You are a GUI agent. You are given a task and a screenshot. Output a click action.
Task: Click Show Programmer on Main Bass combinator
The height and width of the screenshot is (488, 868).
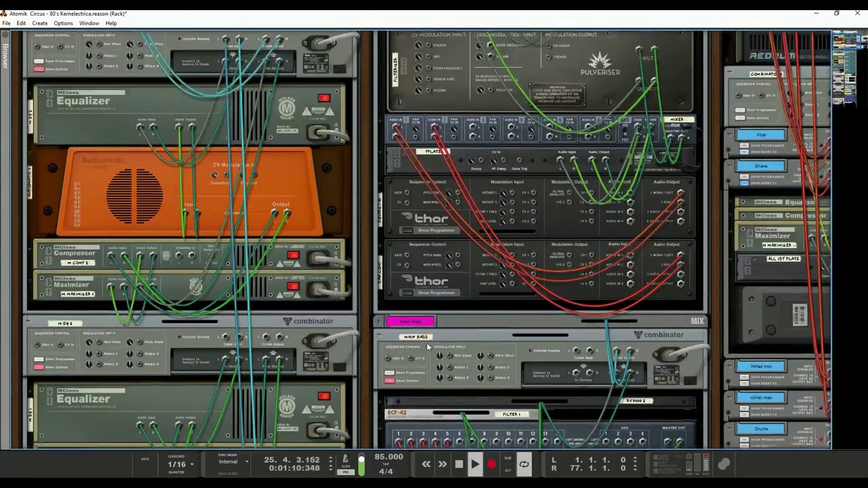coord(390,373)
